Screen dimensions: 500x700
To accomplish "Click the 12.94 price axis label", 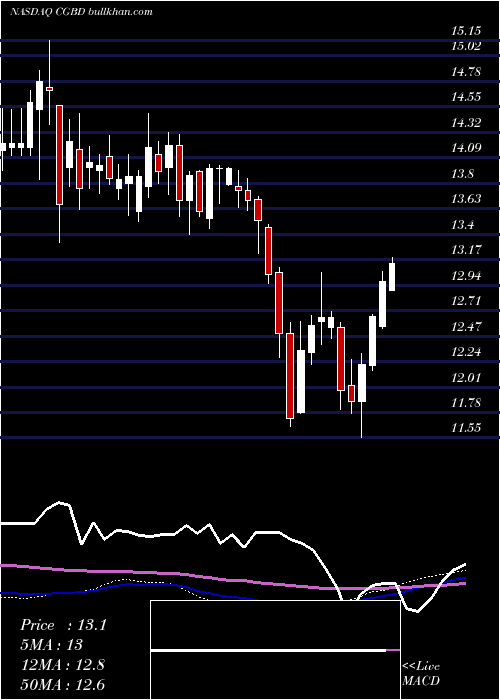I will pos(466,275).
